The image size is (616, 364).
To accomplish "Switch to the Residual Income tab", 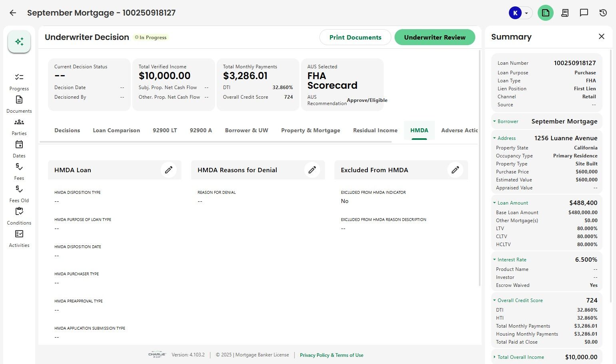I will (375, 130).
